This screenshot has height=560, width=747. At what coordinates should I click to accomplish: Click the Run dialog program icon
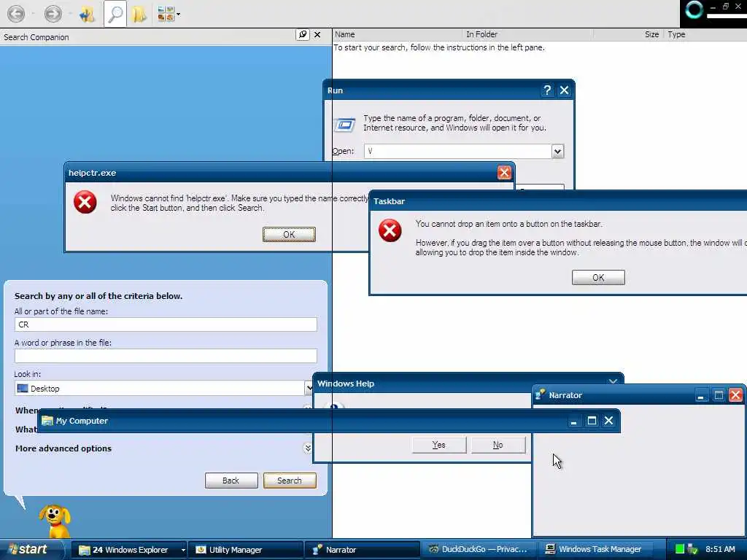click(x=344, y=125)
